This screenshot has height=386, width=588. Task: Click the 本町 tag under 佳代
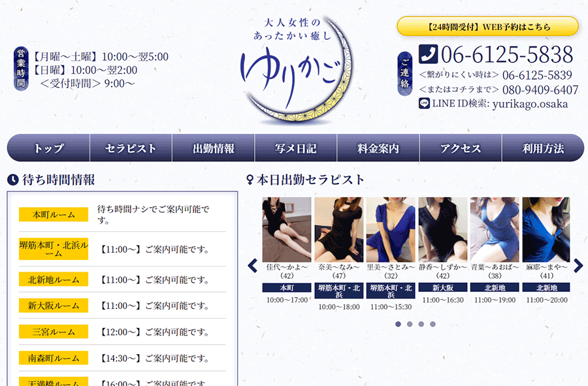pyautogui.click(x=287, y=288)
